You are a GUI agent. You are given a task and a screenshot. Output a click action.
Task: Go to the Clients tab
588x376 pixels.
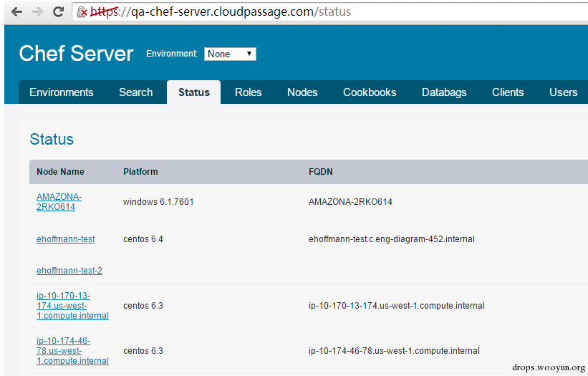508,92
